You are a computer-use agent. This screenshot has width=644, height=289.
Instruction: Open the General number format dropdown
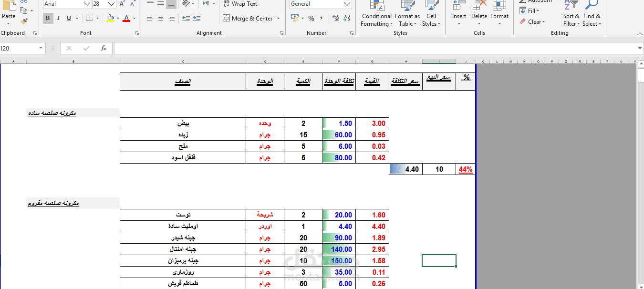click(347, 4)
